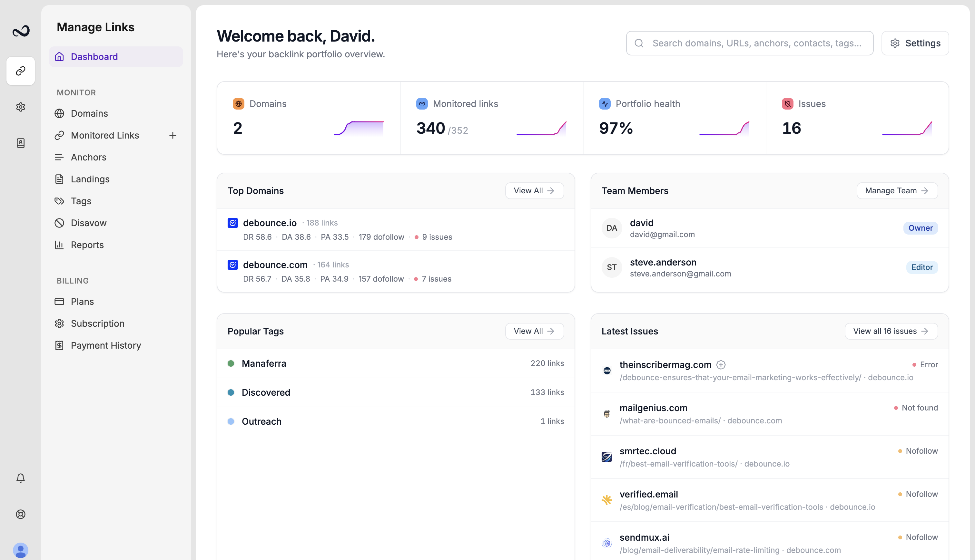Open Disavow menu item

click(x=116, y=223)
